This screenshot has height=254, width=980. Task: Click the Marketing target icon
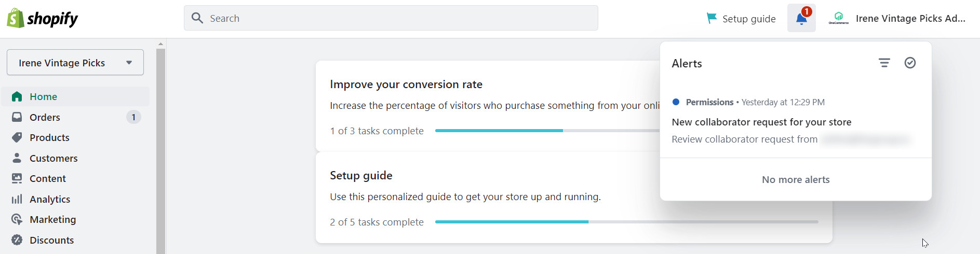click(17, 219)
